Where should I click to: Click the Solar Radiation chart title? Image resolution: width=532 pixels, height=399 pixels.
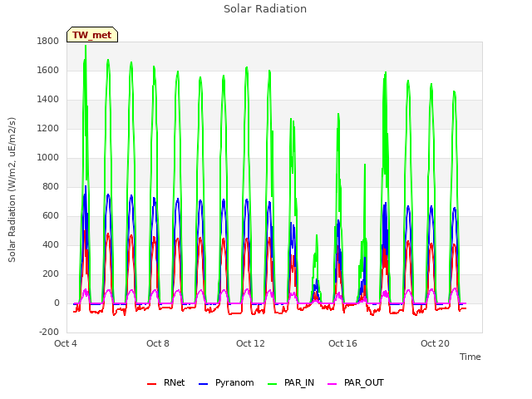tap(265, 9)
